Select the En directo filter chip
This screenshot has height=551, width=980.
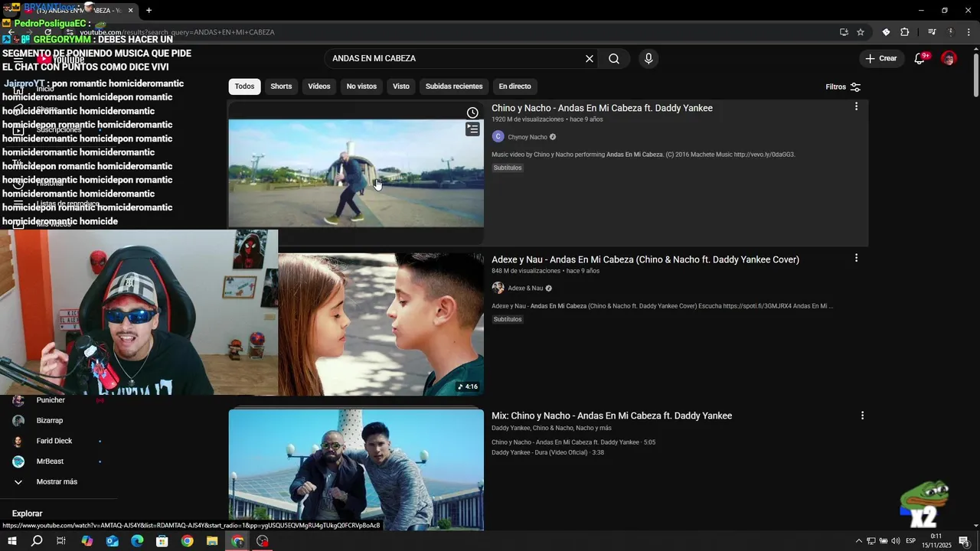(514, 86)
